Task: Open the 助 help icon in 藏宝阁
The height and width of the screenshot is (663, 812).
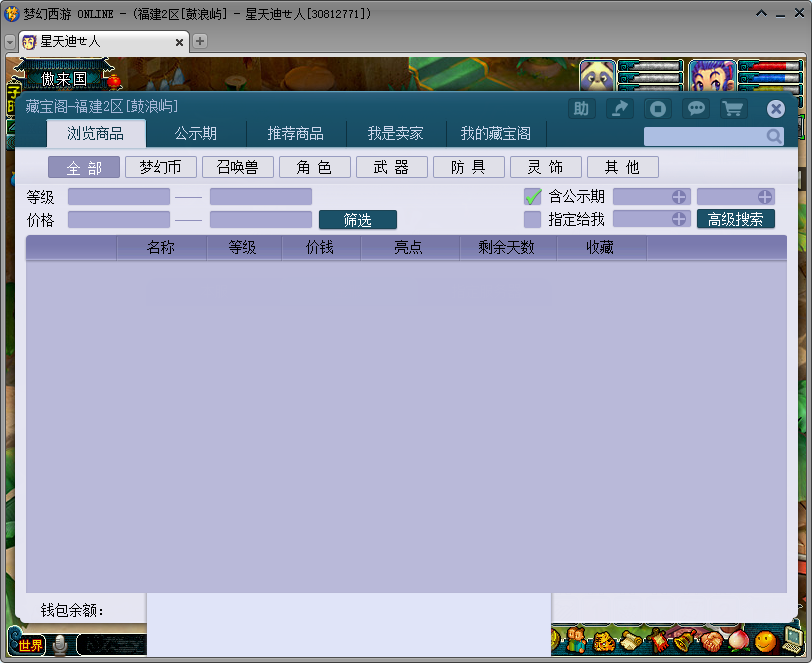Action: pyautogui.click(x=581, y=109)
